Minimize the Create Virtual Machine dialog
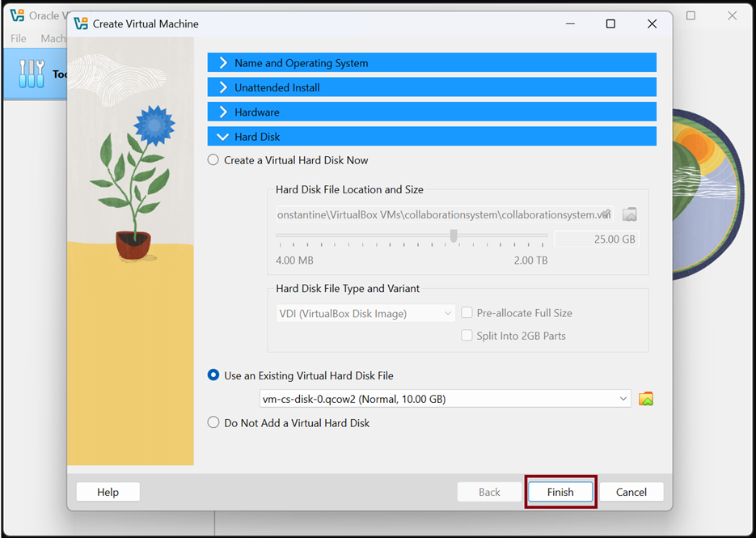 (x=570, y=23)
